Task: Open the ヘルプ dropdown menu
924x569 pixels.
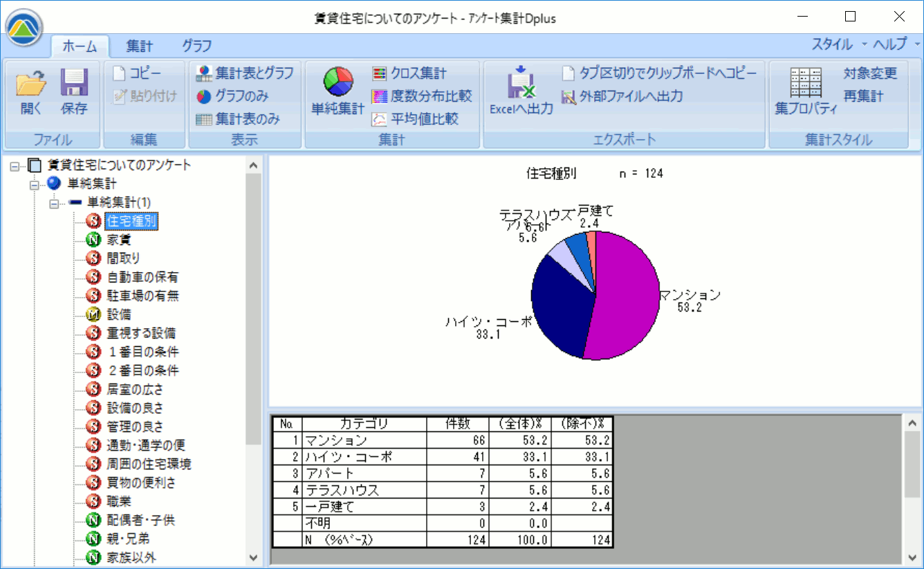Action: coord(897,44)
